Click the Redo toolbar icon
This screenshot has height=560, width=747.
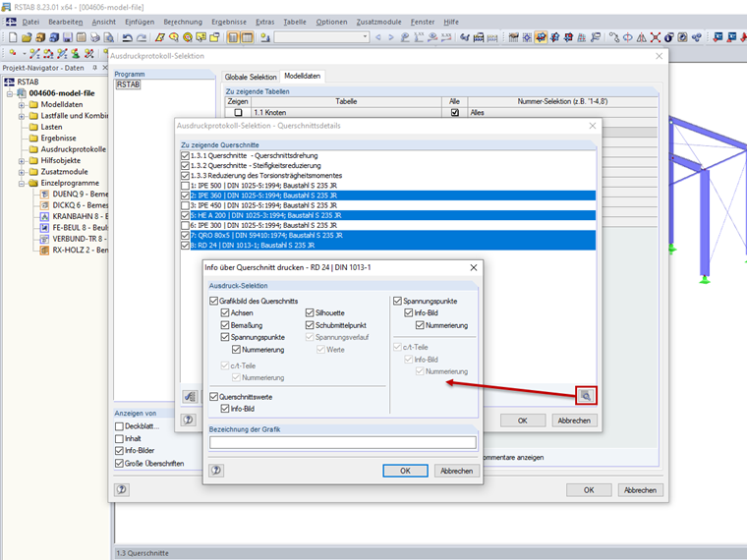point(141,37)
